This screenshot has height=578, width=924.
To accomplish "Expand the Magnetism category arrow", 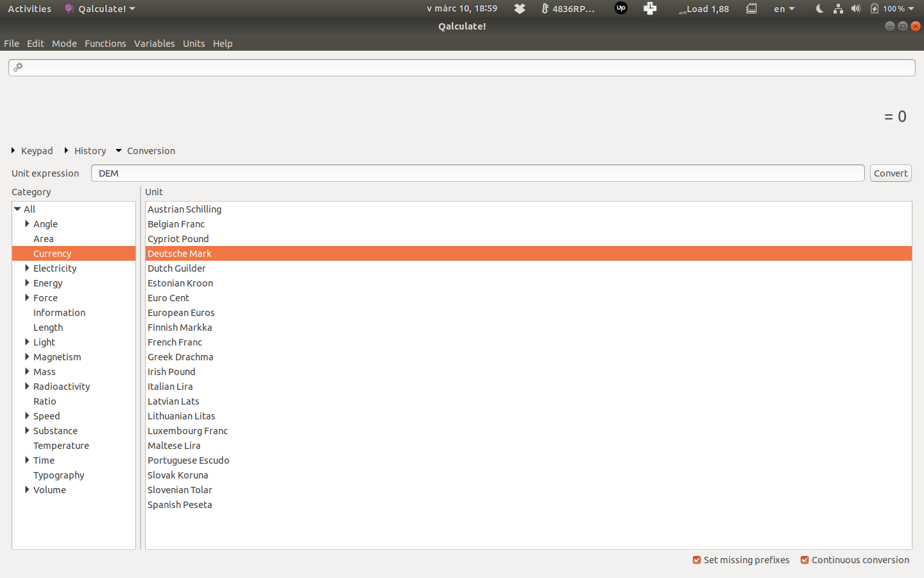I will click(27, 357).
